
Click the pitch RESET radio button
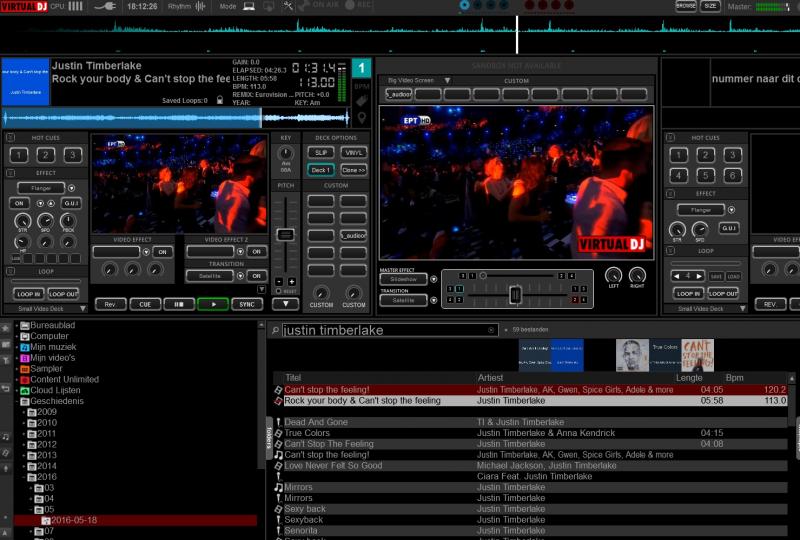[279, 291]
